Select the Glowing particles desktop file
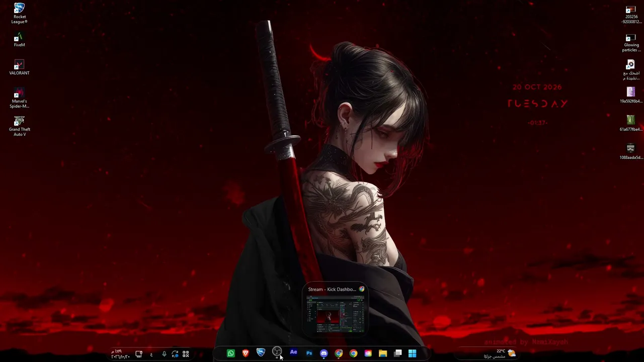Screen dimensions: 644x362 631,43
